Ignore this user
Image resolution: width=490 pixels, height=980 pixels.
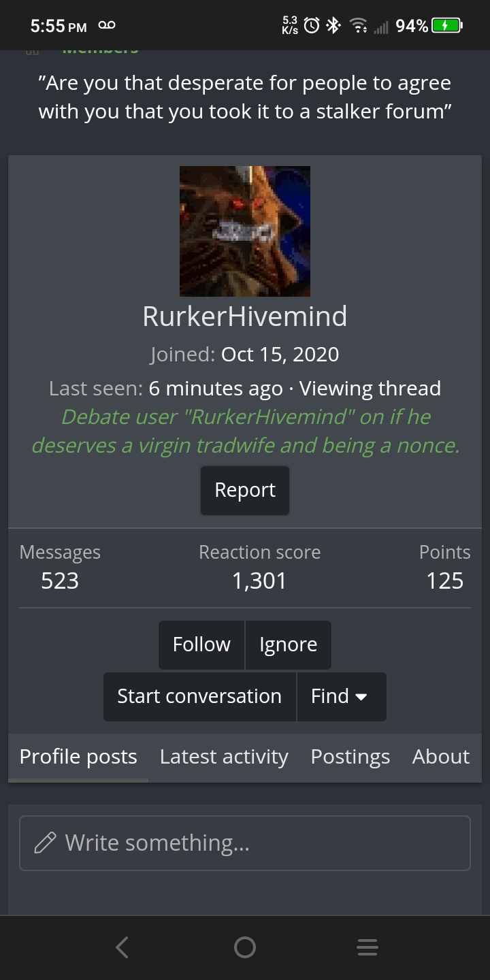[x=289, y=645]
